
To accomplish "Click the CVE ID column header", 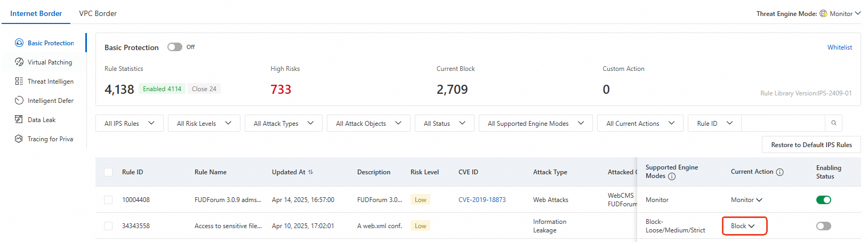I will tap(468, 172).
